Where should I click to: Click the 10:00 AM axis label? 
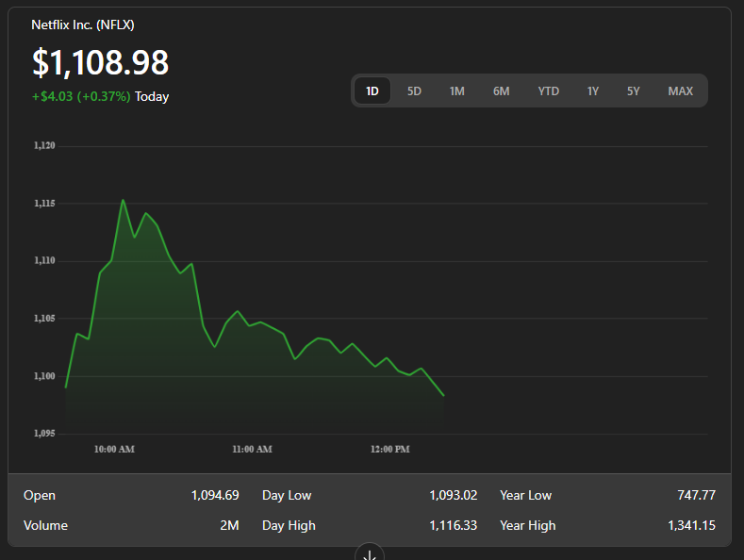click(x=114, y=449)
